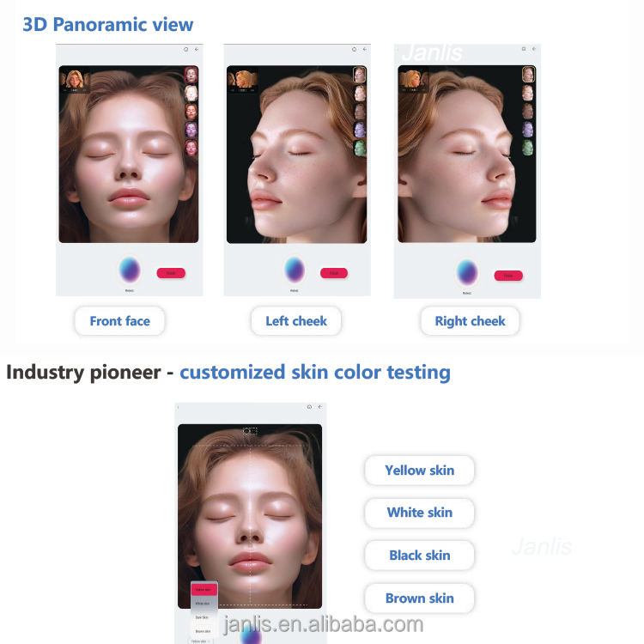Select the second pale face filter in Left cheek screen
Image resolution: width=644 pixels, height=644 pixels.
(360, 94)
